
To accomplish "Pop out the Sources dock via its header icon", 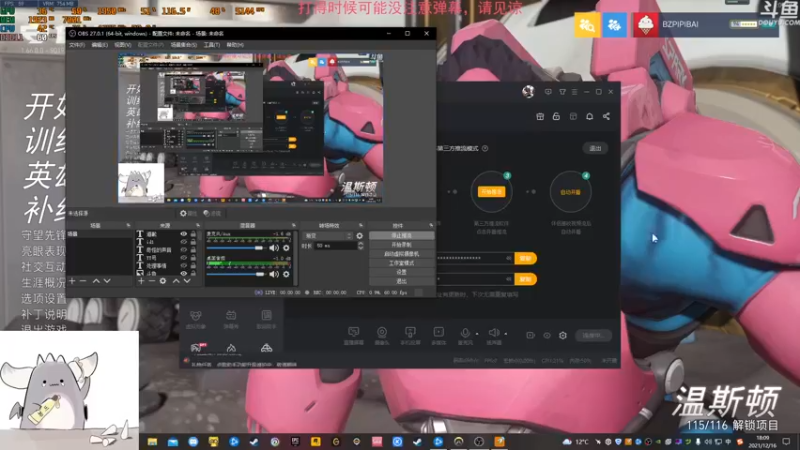I will [x=198, y=225].
